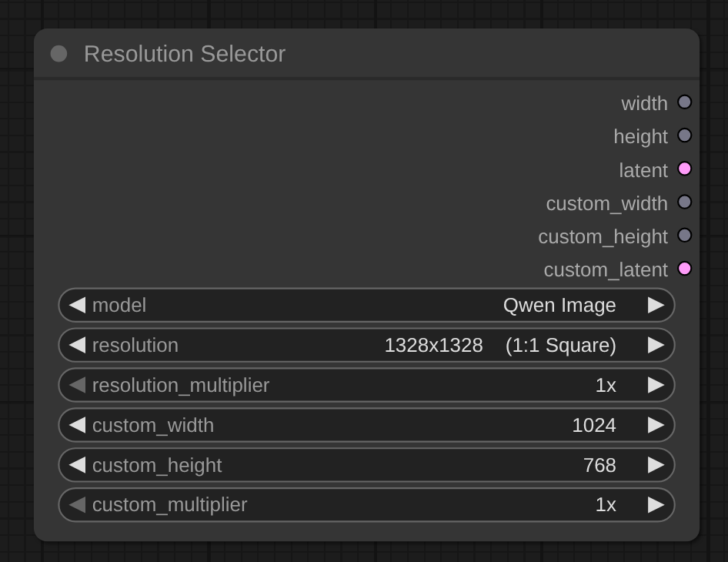The image size is (728, 562).
Task: Increase resolution_multiplier with right arrow
Action: (x=656, y=385)
